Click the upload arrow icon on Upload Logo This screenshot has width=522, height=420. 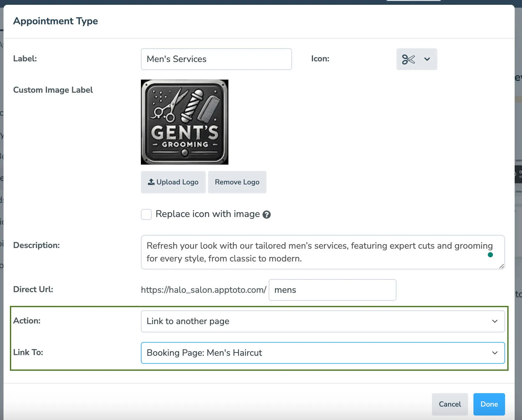click(150, 182)
